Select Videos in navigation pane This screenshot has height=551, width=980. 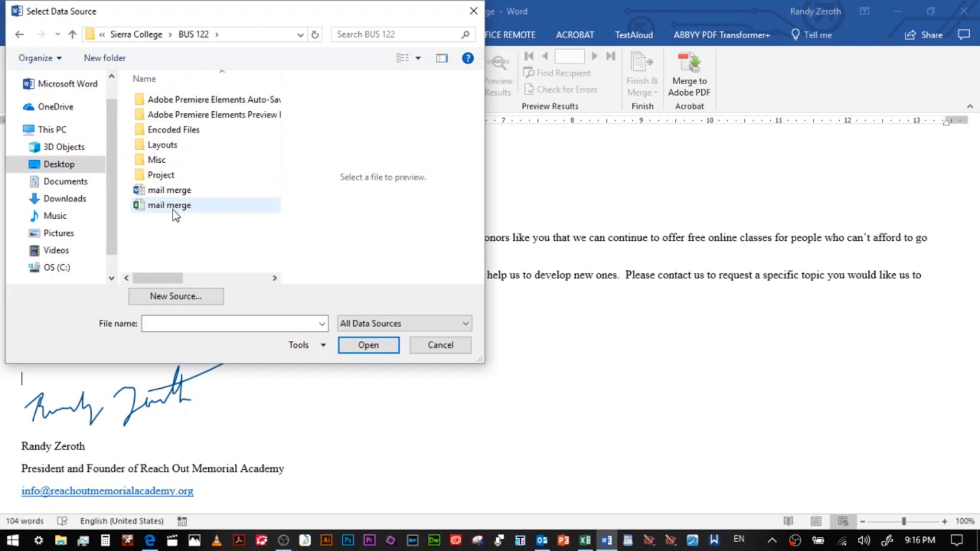tap(50, 251)
